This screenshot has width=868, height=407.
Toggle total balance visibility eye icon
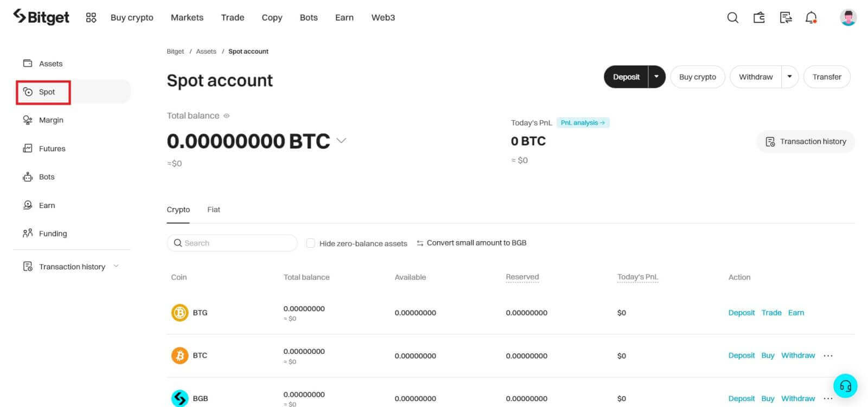tap(227, 116)
